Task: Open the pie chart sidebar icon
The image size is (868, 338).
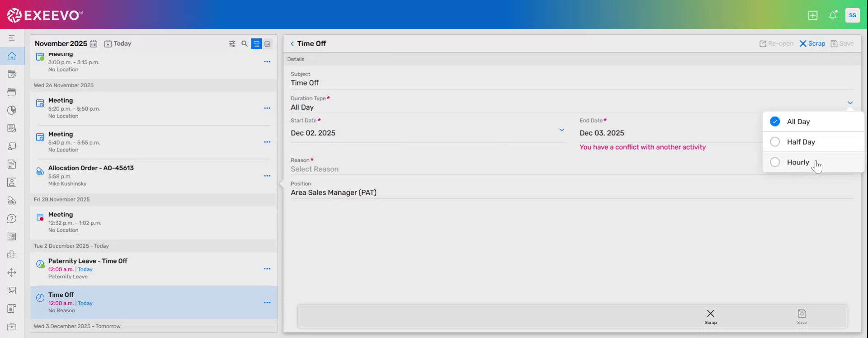Action: [12, 110]
